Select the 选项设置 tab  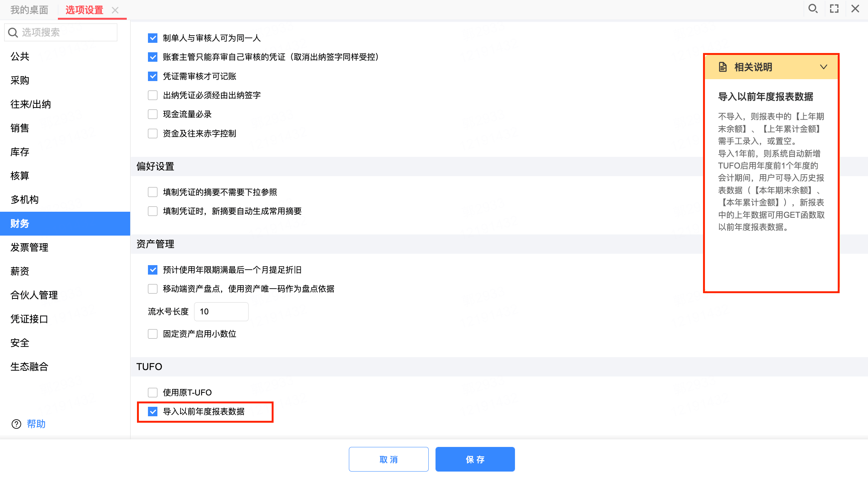[x=84, y=10]
